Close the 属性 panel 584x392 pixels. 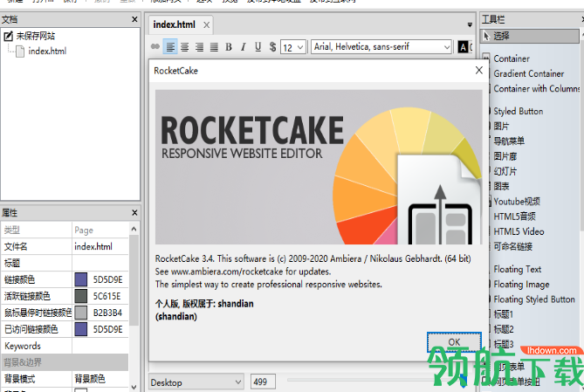(134, 213)
